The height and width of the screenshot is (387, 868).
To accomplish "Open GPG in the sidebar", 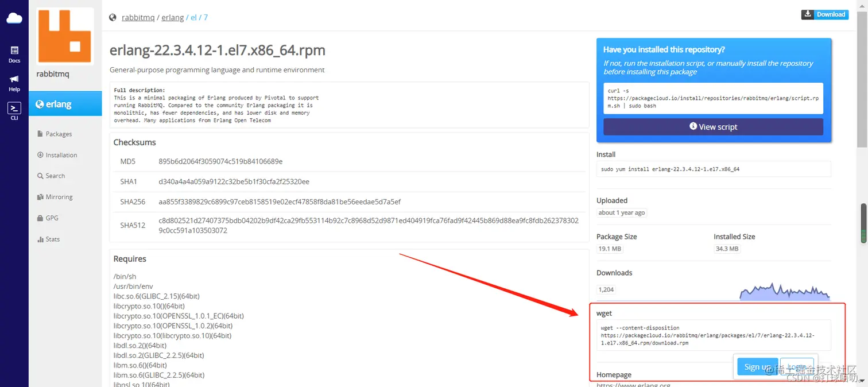I will tap(48, 218).
